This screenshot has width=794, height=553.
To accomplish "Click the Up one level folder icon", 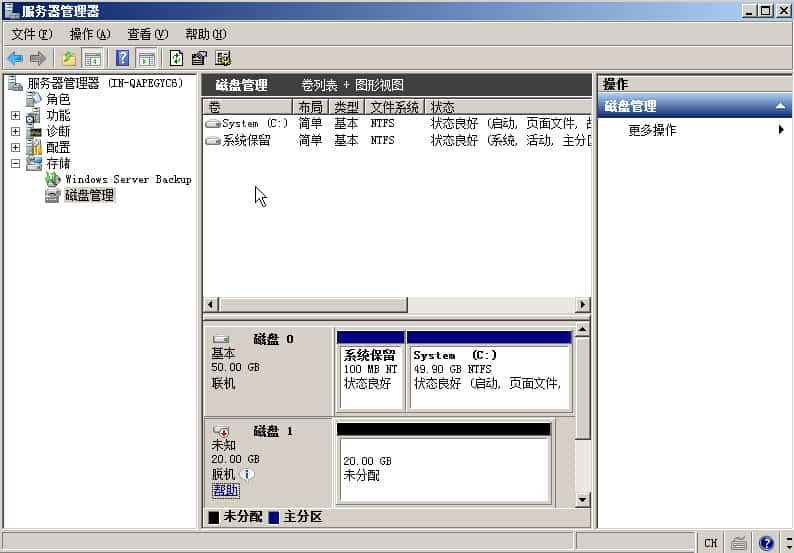I will [69, 58].
